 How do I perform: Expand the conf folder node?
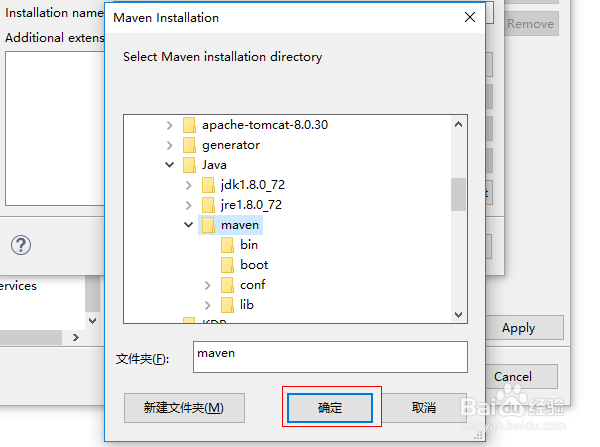(x=207, y=285)
